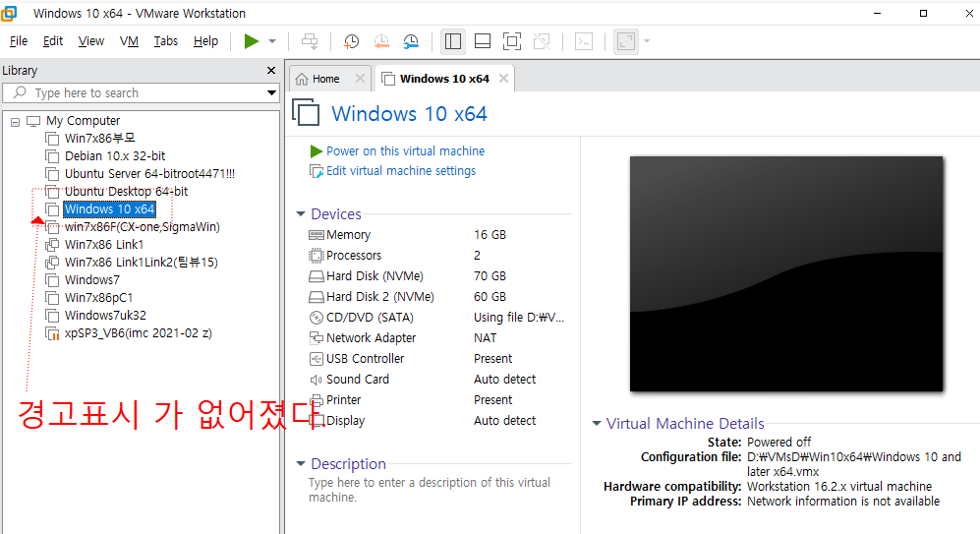Click the full screen mode icon

[512, 41]
